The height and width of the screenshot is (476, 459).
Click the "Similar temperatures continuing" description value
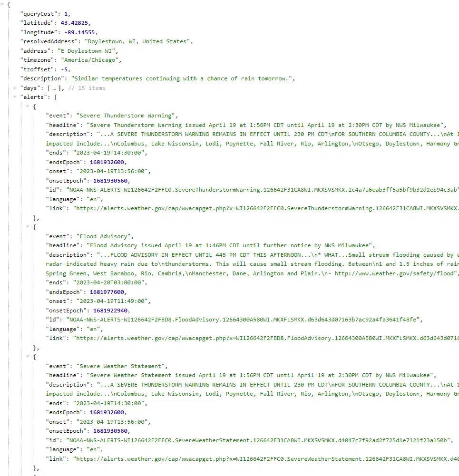click(x=182, y=78)
